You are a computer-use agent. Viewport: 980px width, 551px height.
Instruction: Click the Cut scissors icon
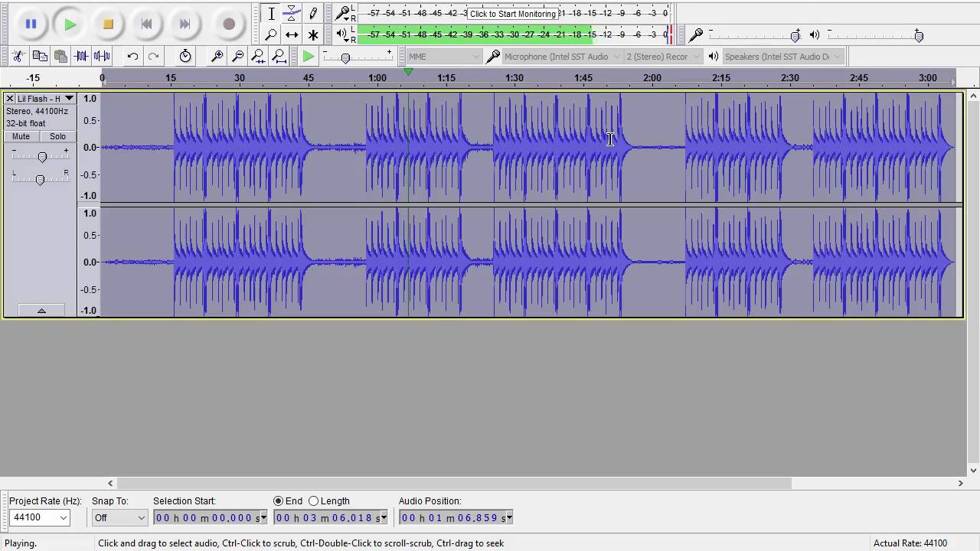coord(18,56)
